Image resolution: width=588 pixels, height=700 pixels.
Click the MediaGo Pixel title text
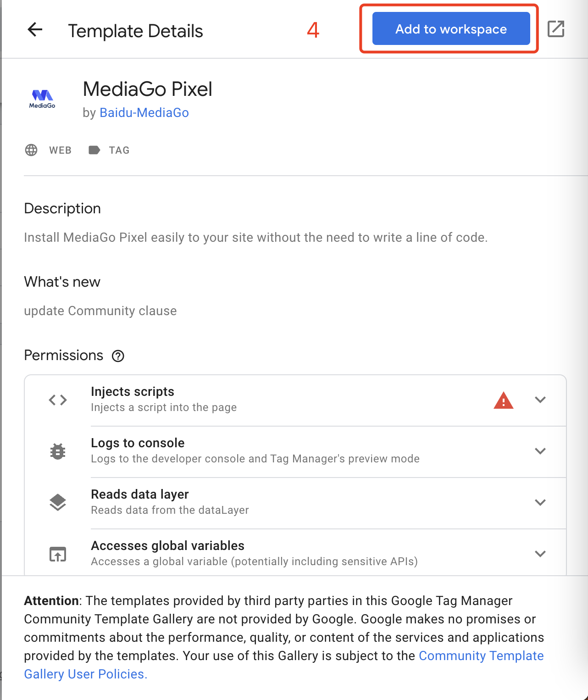tap(147, 89)
